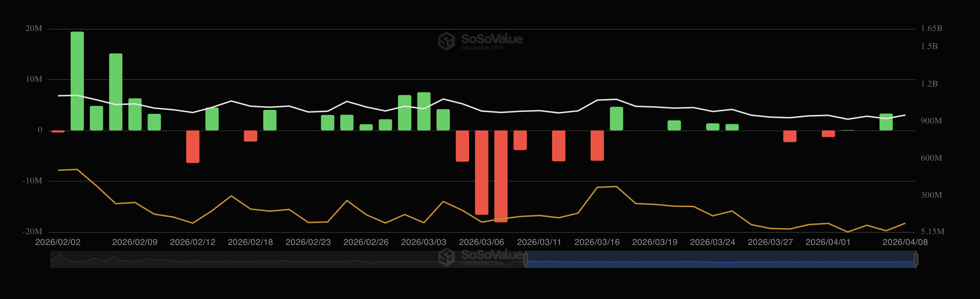
Task: Click the 2026/04/08 date label
Action: 905,242
